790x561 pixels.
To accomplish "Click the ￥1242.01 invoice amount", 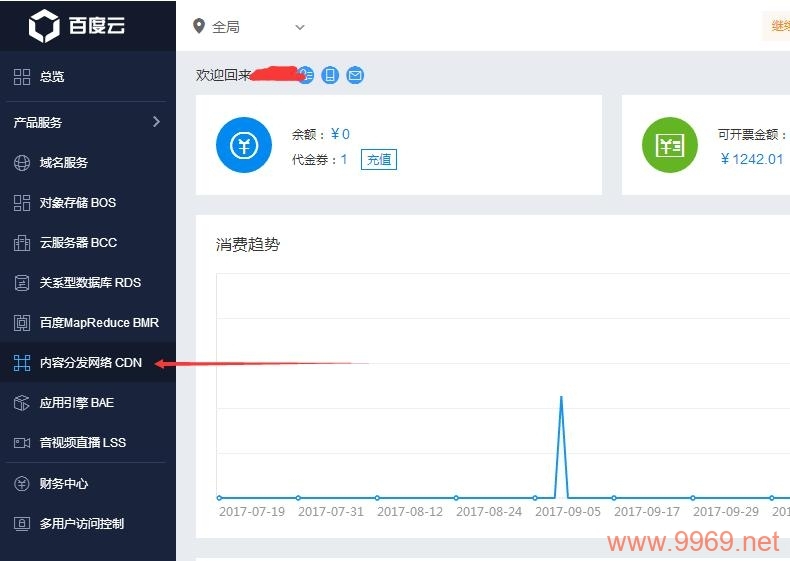I will pyautogui.click(x=752, y=159).
